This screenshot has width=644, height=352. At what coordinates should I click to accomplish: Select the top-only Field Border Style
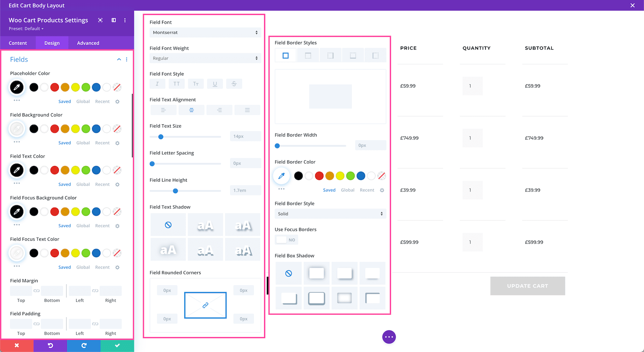coord(308,55)
